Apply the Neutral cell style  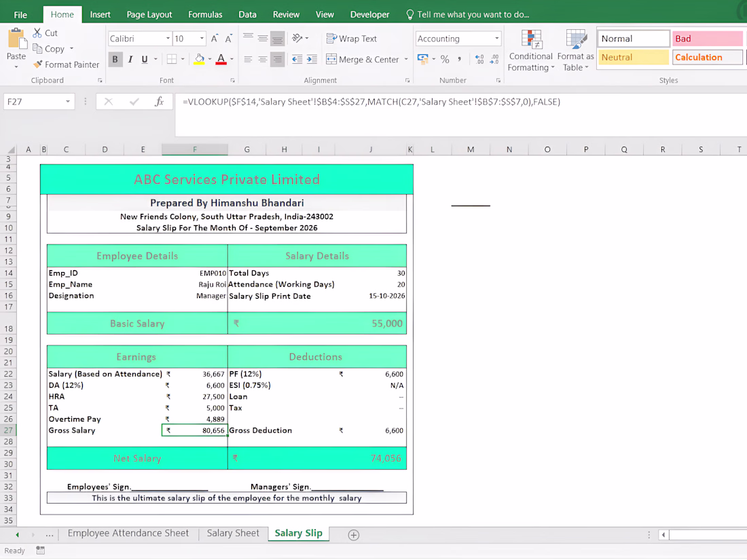tap(633, 57)
